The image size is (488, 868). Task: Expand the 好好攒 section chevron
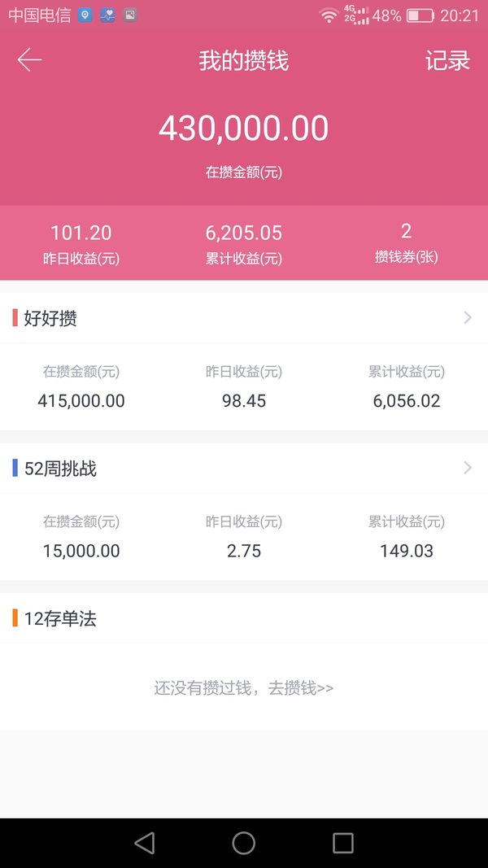468,318
